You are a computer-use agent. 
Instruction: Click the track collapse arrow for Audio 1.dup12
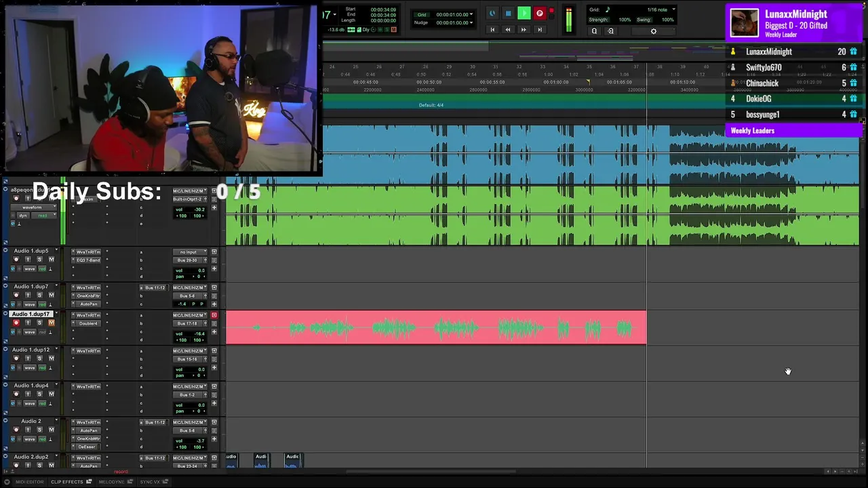coord(5,350)
